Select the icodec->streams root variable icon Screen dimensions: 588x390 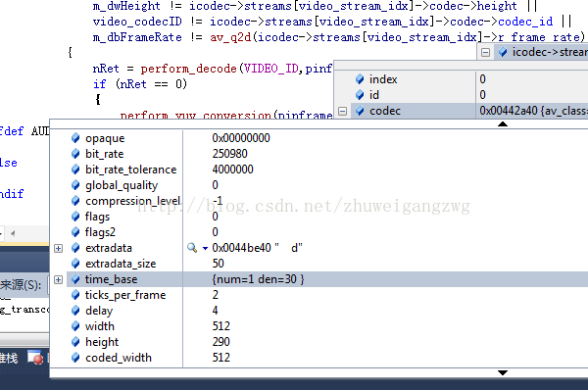(x=503, y=52)
